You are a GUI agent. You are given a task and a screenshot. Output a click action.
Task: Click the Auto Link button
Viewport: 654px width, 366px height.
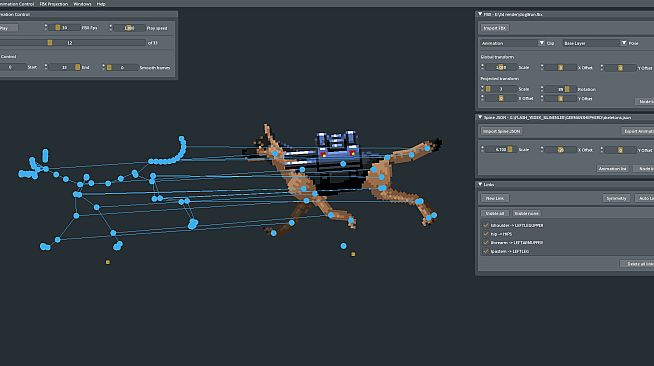[645, 198]
